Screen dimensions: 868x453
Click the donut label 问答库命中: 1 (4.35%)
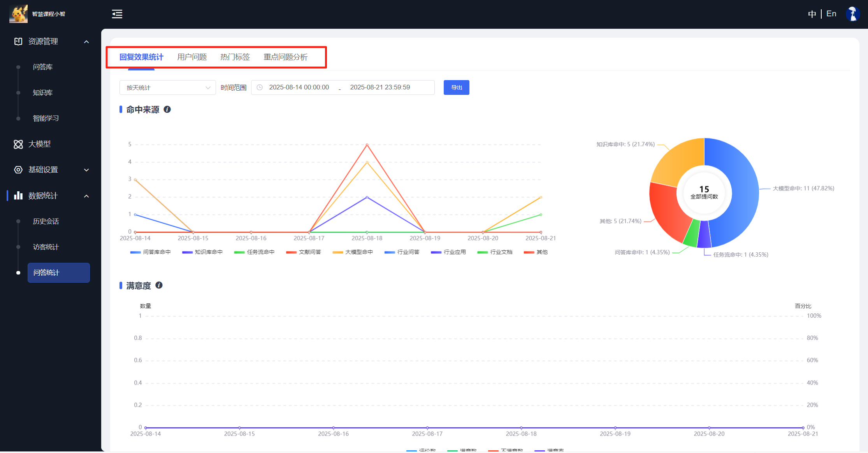click(x=642, y=252)
